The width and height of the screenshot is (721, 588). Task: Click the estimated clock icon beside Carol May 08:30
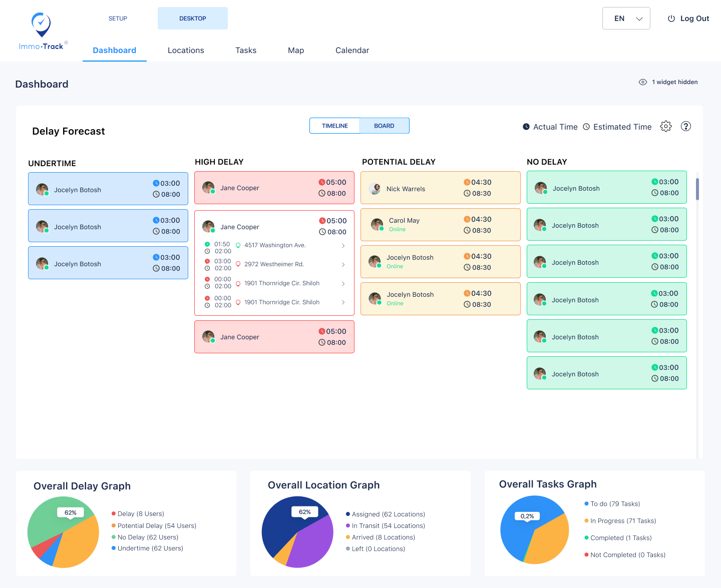(467, 230)
